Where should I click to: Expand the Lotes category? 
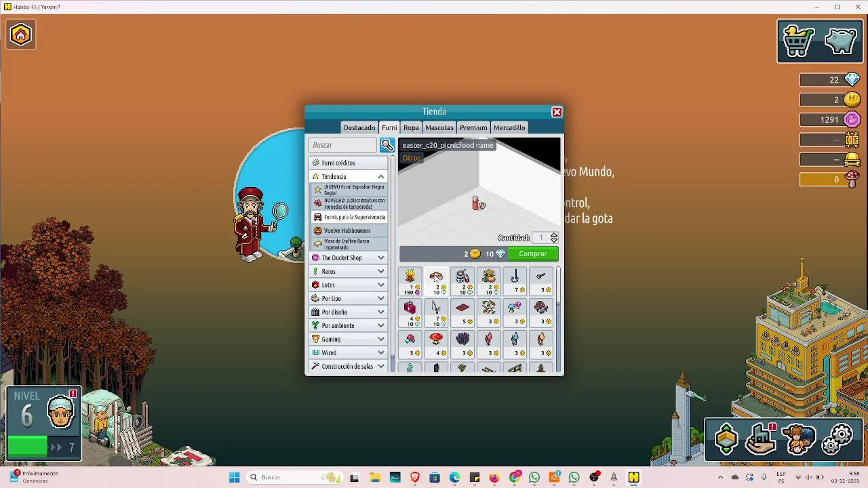(x=349, y=285)
